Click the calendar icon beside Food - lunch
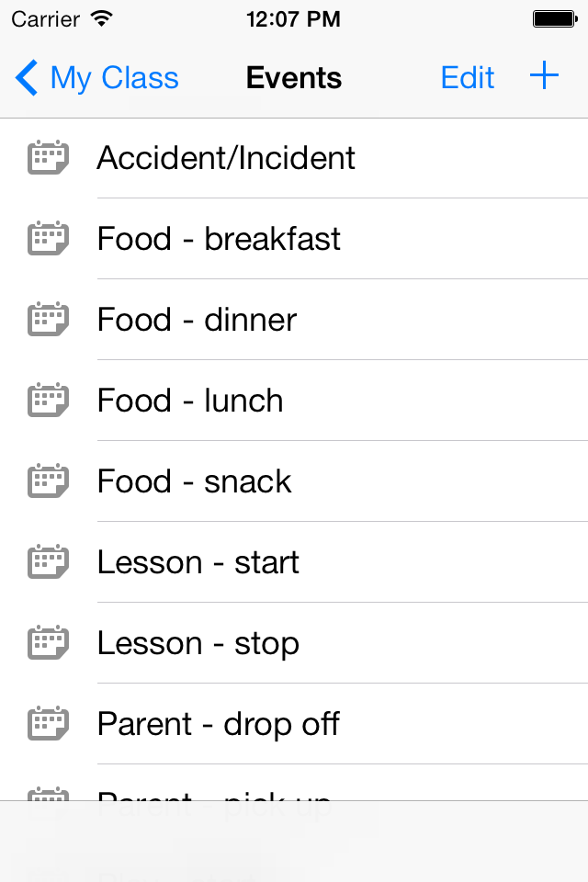The image size is (588, 882). tap(49, 400)
